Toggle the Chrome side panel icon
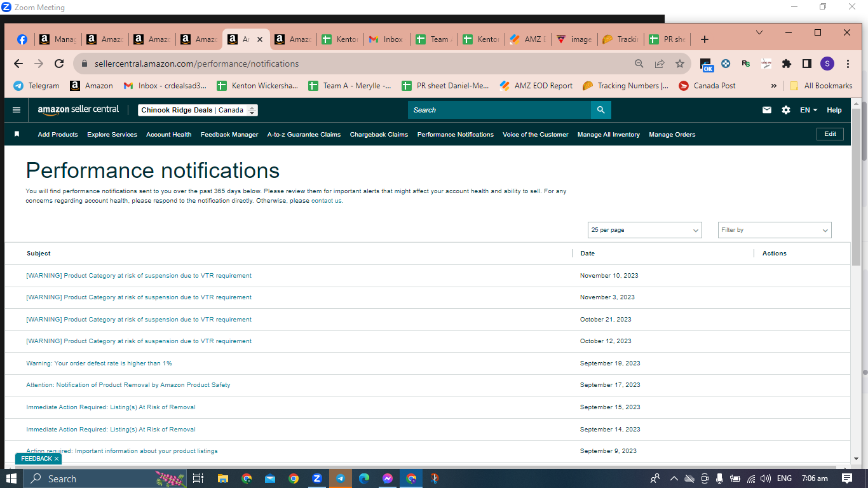 pos(807,64)
